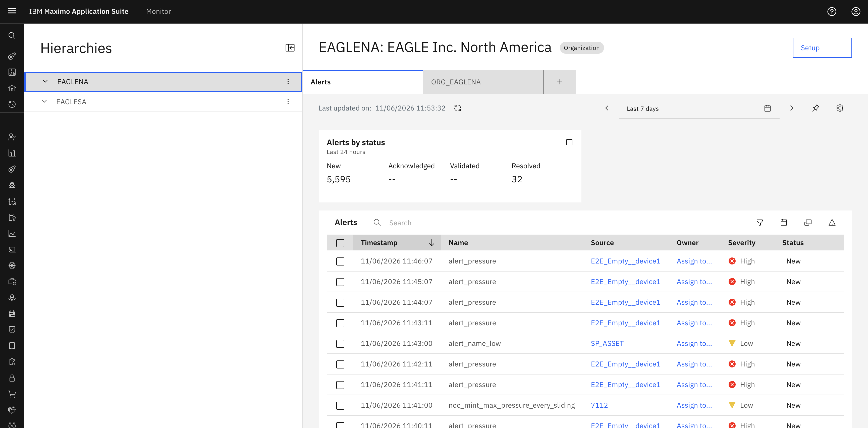Viewport: 868px width, 428px height.
Task: Open the home icon in sidebar
Action: (x=12, y=88)
